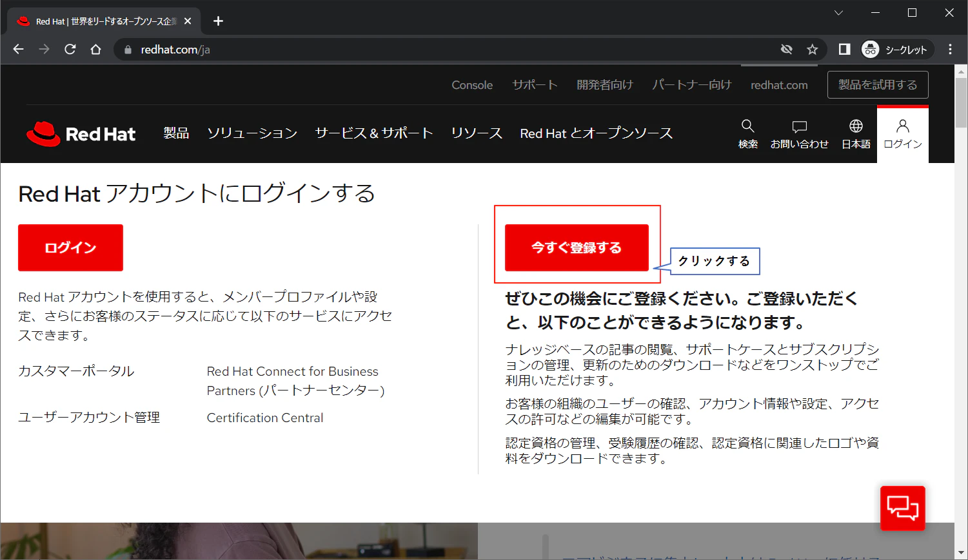Open the Red Hat とオープンソース menu

(x=597, y=133)
